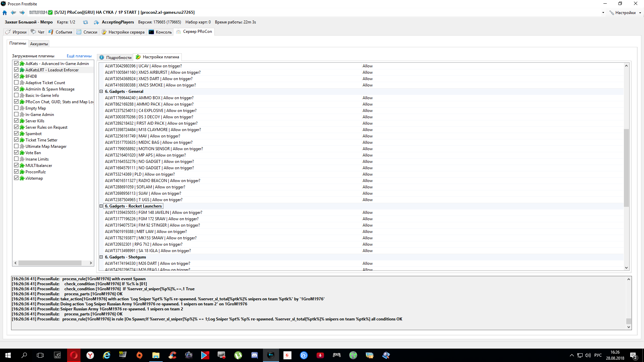Select the ProconRulz plugin icon
Viewport: 644px width, 362px height.
tap(22, 172)
